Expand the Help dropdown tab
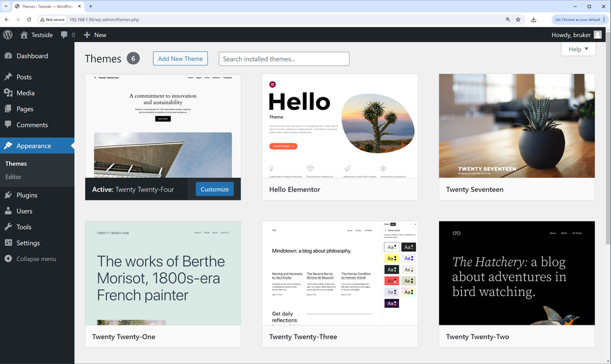Image resolution: width=611 pixels, height=364 pixels. [x=578, y=49]
